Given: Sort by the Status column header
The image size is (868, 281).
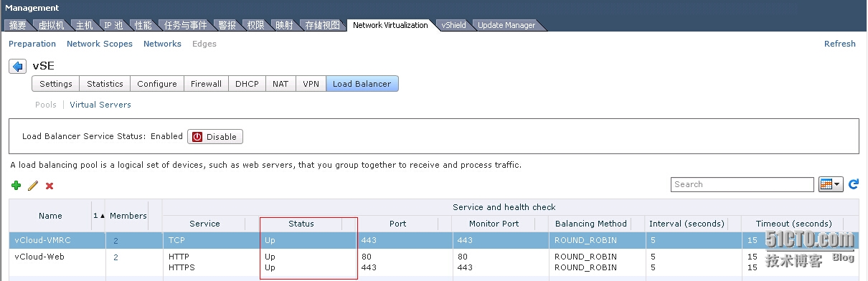Looking at the screenshot, I should (x=301, y=224).
